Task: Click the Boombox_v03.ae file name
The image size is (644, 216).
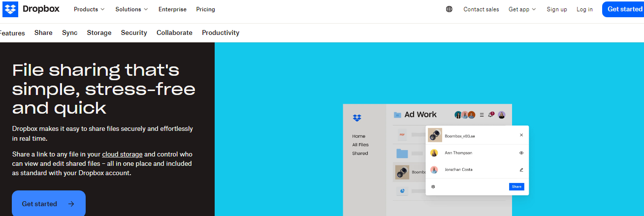Action: tap(460, 135)
